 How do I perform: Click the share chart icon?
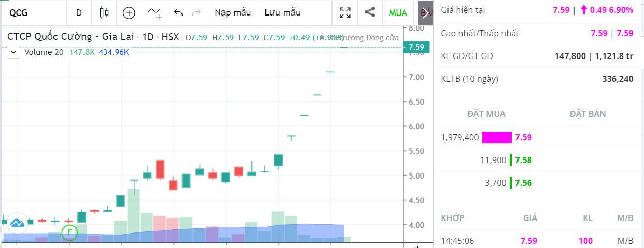point(370,12)
